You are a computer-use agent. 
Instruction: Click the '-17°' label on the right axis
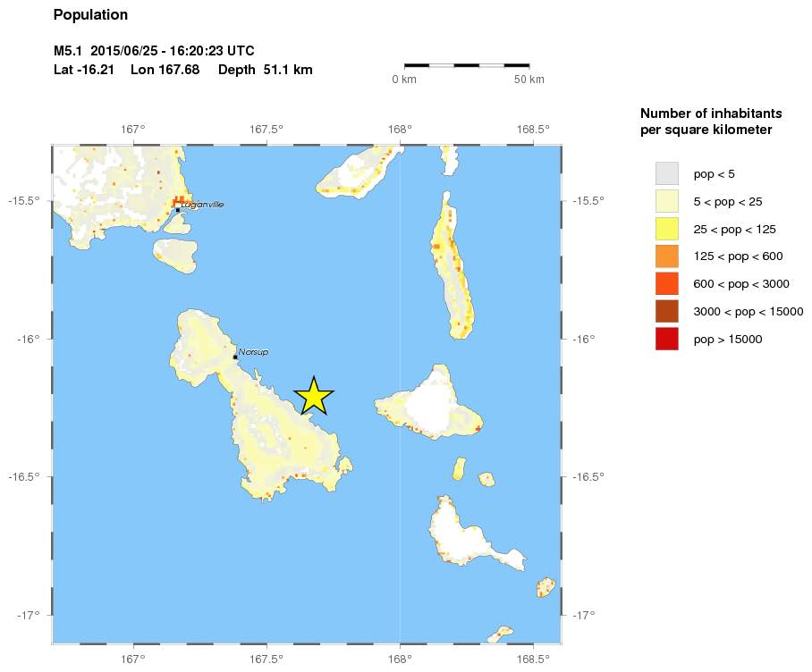pyautogui.click(x=585, y=615)
